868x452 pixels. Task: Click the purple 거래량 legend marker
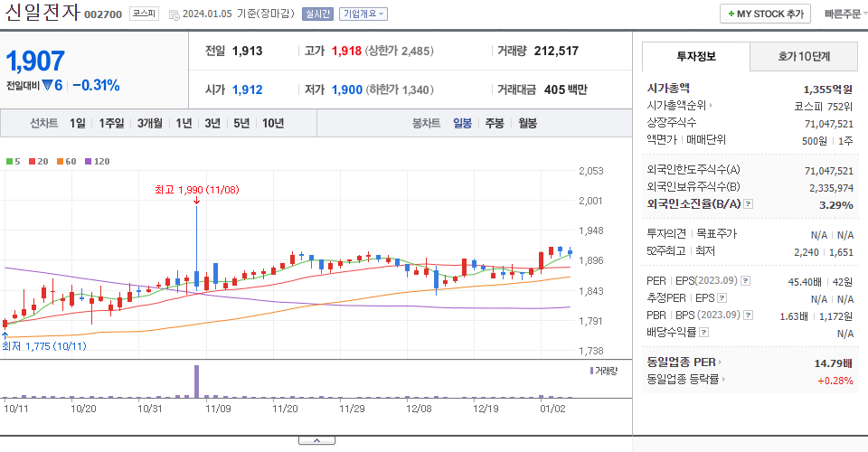pyautogui.click(x=591, y=371)
